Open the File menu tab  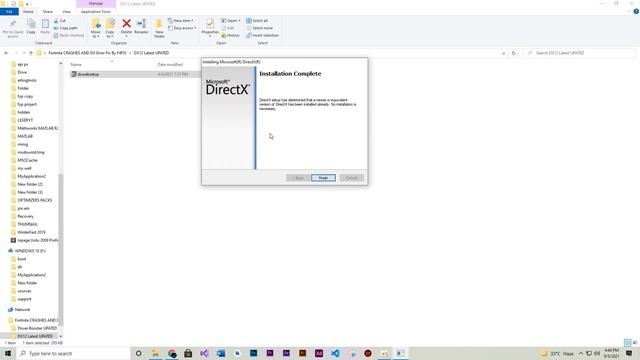(x=9, y=12)
